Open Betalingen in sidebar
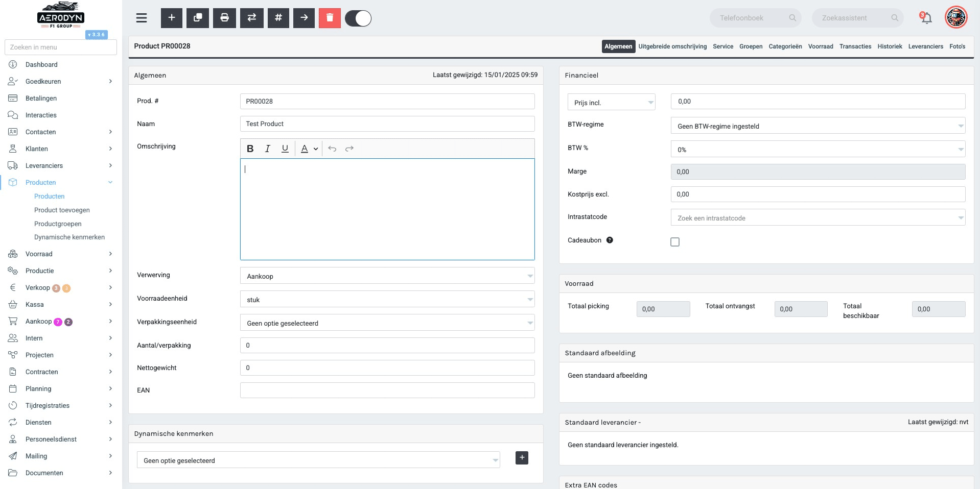Screen dimensions: 980x489 coord(41,98)
